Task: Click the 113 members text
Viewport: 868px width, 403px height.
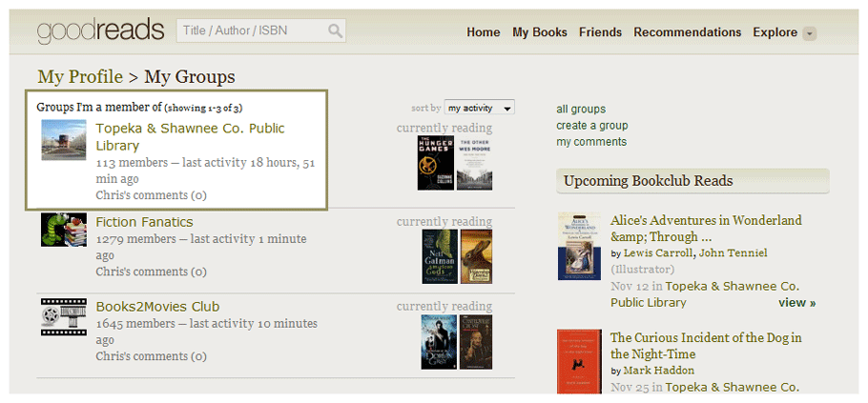Action: [132, 163]
